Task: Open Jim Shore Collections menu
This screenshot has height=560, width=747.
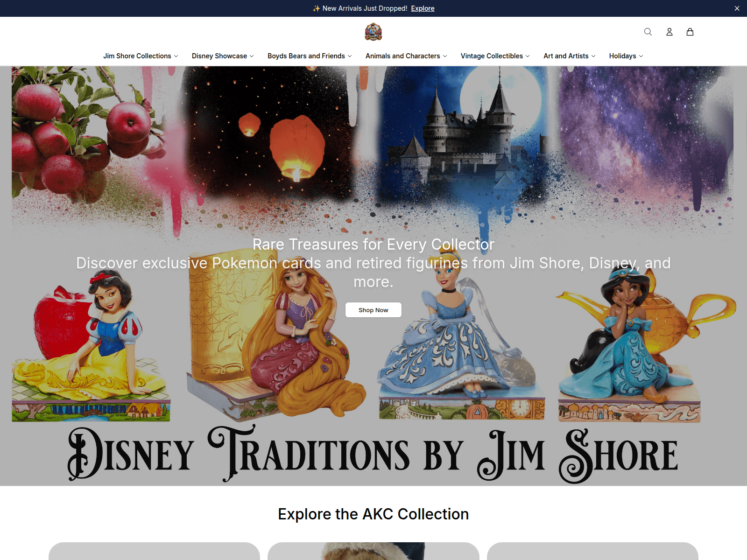Action: pos(141,56)
